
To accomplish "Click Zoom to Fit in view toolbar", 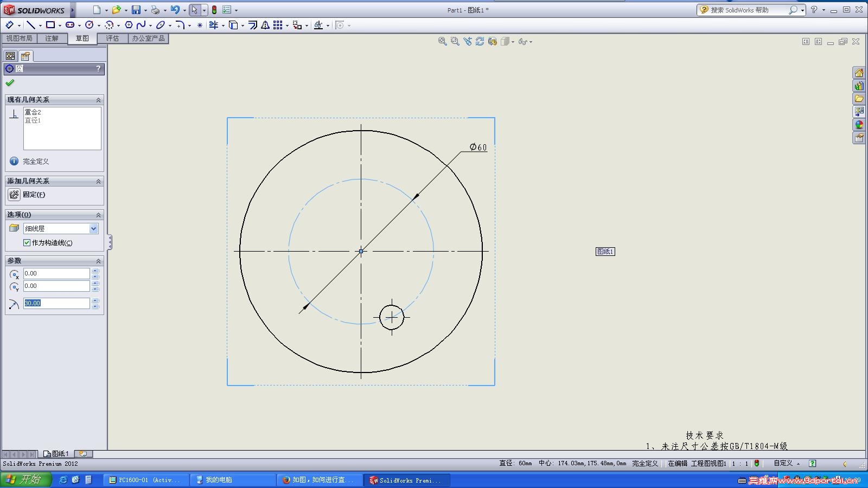I will (442, 41).
